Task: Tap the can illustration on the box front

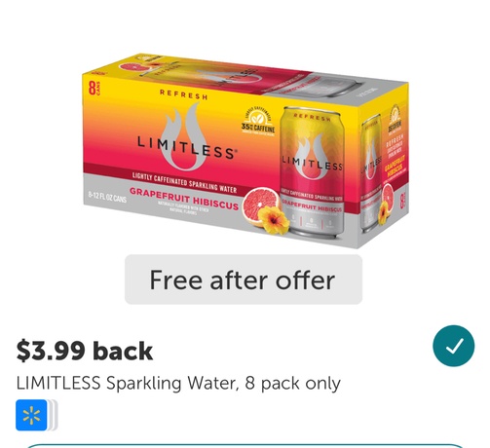Action: click(x=312, y=173)
